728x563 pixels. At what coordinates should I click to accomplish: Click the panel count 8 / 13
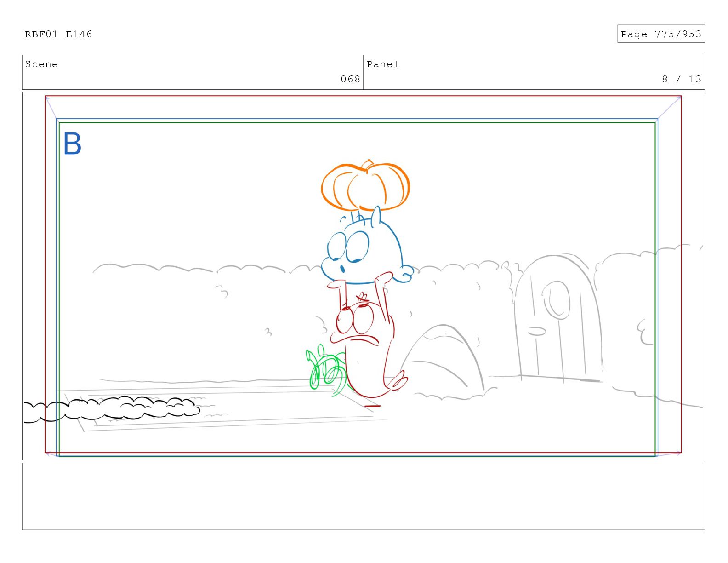coord(682,79)
